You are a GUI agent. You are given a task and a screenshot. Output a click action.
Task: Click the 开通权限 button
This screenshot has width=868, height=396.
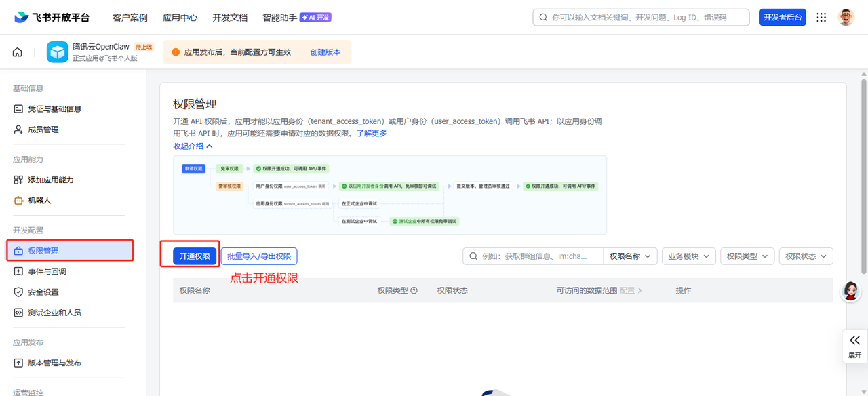click(x=195, y=256)
